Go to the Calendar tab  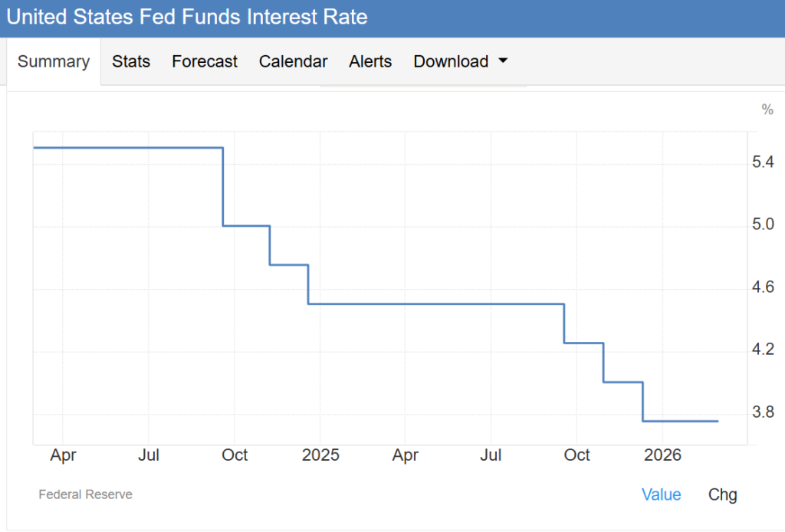[293, 62]
